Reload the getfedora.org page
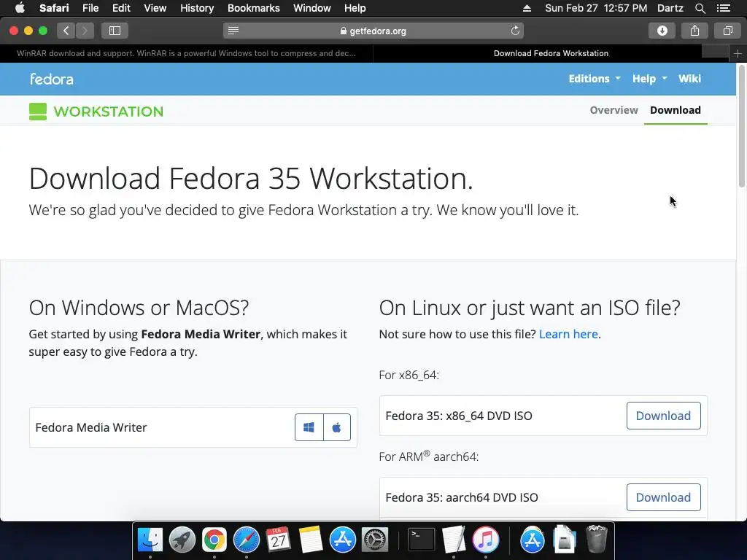Viewport: 747px width, 560px height. click(515, 31)
